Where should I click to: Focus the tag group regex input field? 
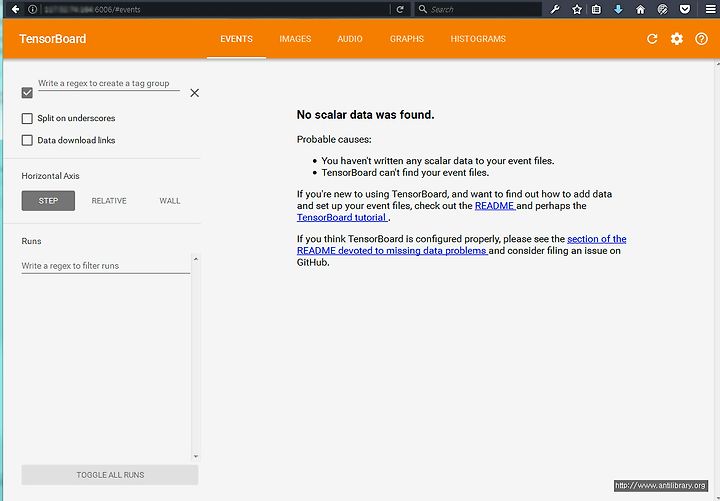coord(109,84)
